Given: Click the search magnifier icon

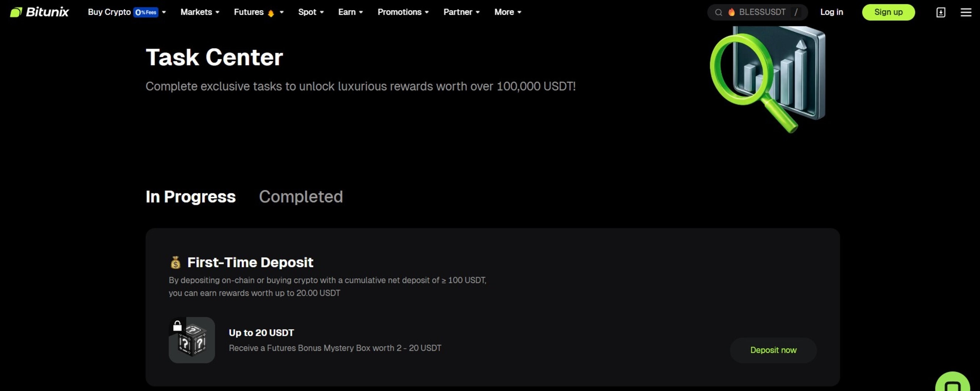Looking at the screenshot, I should (718, 12).
